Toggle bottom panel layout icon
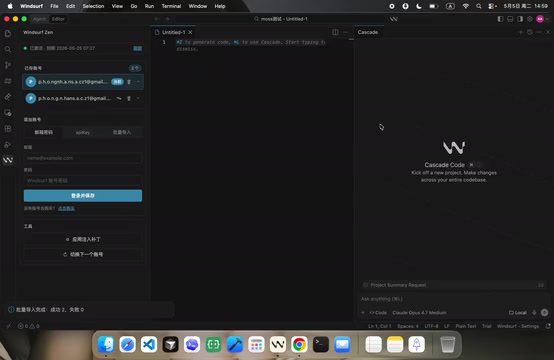Screen dimensions: 554x360 (510, 19)
